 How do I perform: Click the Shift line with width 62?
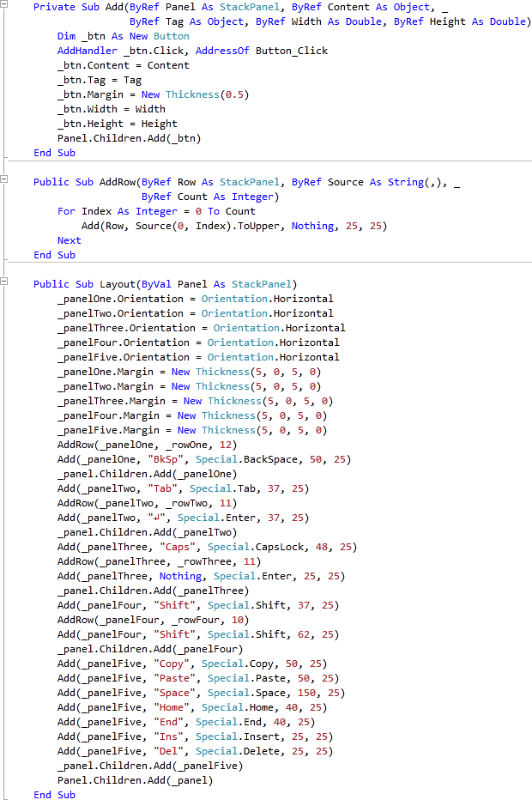click(198, 634)
